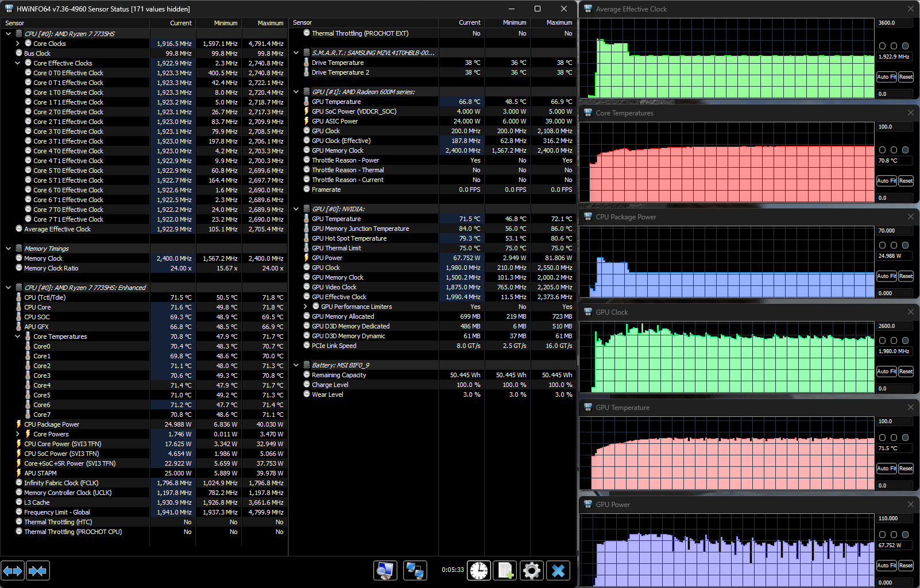Collapse the Core Effective Clocks group

click(18, 63)
